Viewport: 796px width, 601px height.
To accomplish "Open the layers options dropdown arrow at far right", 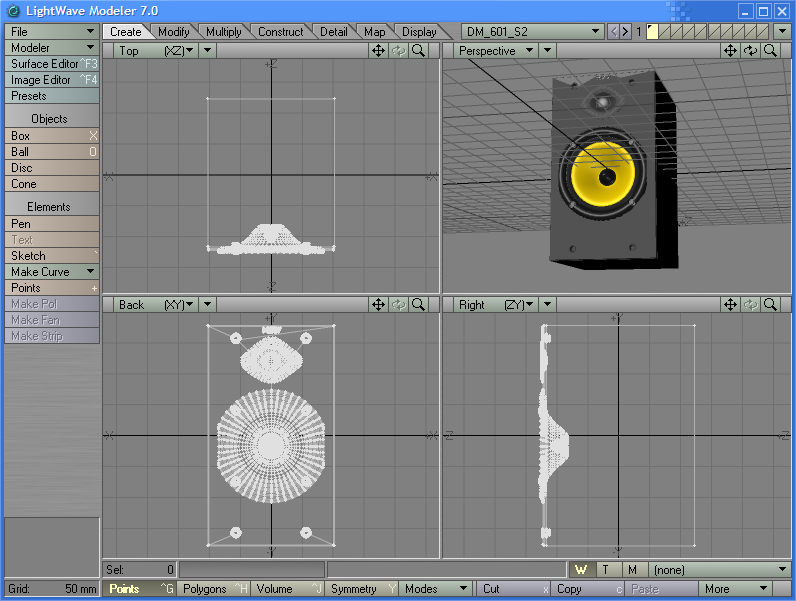I will 782,32.
